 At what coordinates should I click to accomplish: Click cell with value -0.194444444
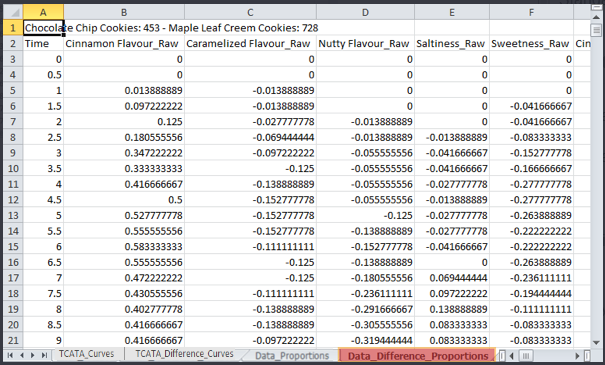(531, 294)
